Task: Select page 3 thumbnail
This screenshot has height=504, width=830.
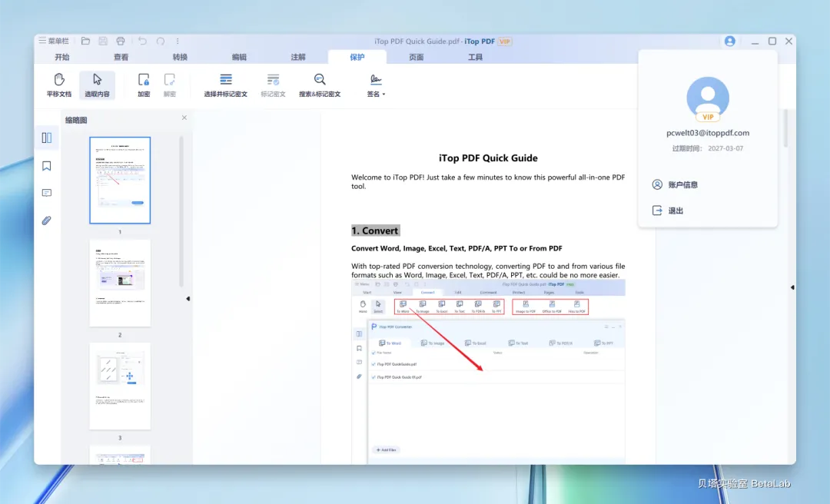Action: pos(120,386)
